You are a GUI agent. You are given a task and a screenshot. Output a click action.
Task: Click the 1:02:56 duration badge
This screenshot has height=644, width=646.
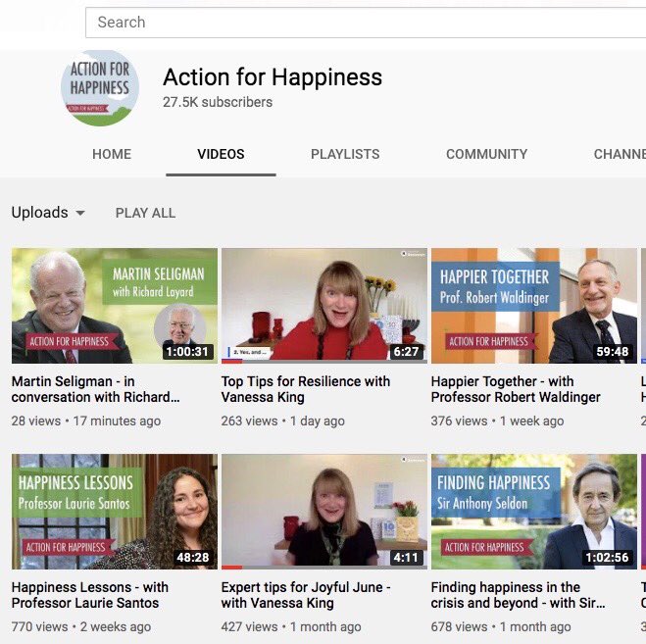point(607,558)
